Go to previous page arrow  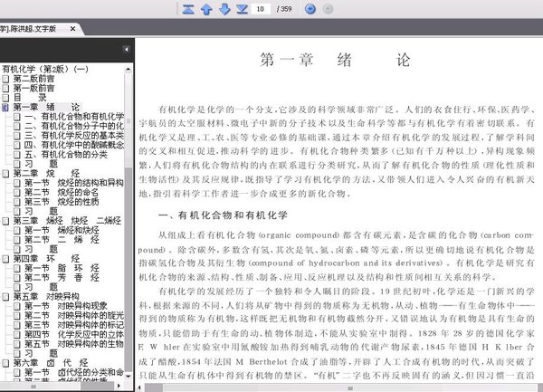point(206,9)
